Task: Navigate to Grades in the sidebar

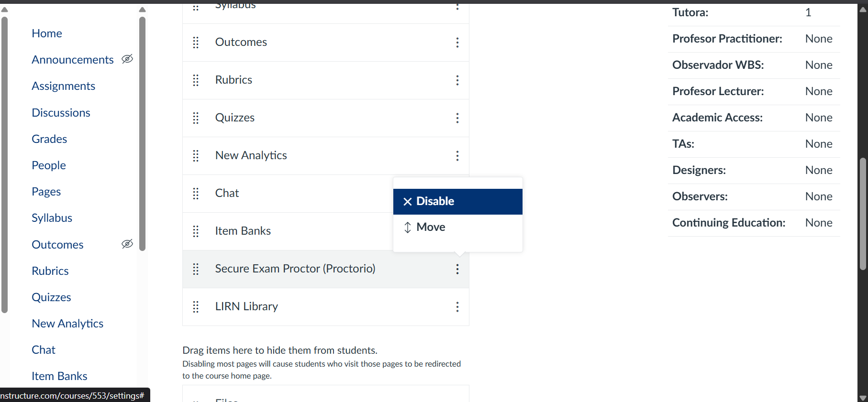Action: click(49, 139)
